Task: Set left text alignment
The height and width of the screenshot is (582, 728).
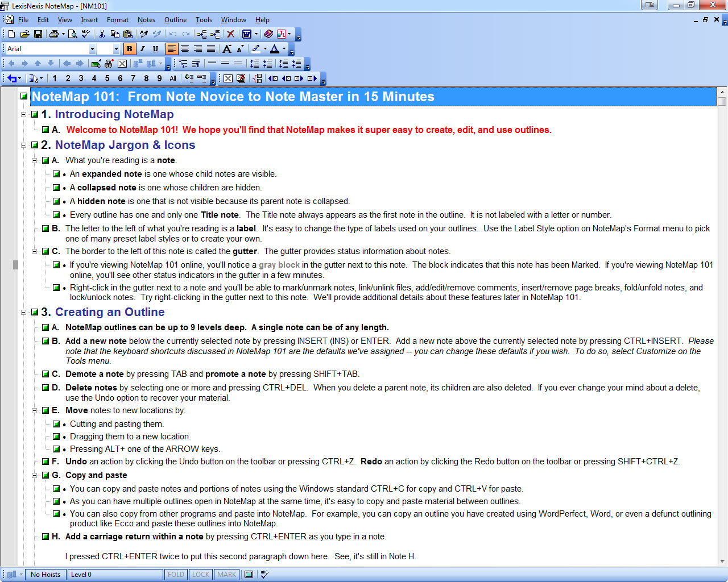Action: (171, 49)
